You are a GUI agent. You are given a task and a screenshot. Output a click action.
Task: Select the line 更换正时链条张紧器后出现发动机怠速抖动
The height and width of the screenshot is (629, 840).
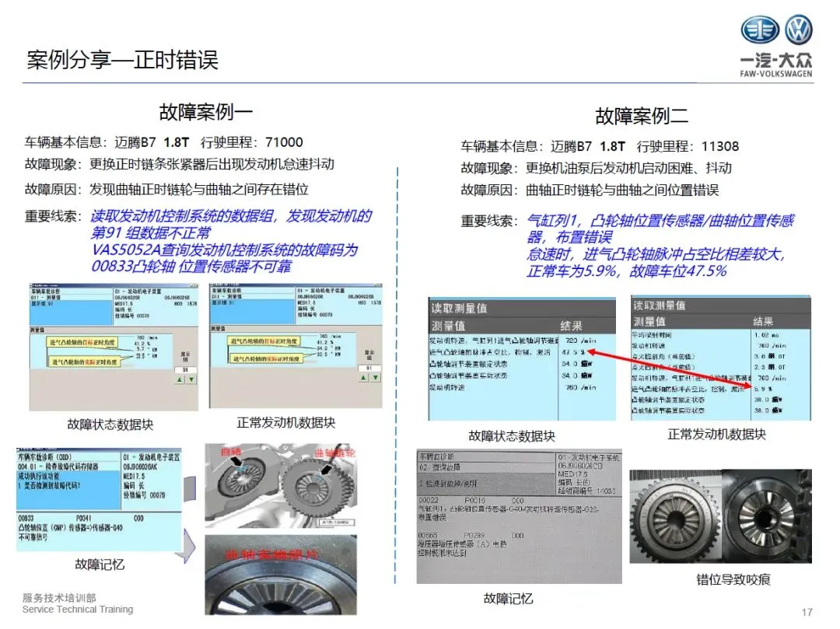coord(212,164)
